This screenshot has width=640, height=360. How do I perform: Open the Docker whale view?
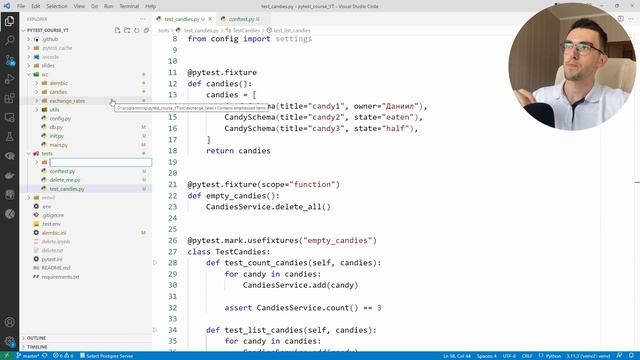tap(9, 176)
